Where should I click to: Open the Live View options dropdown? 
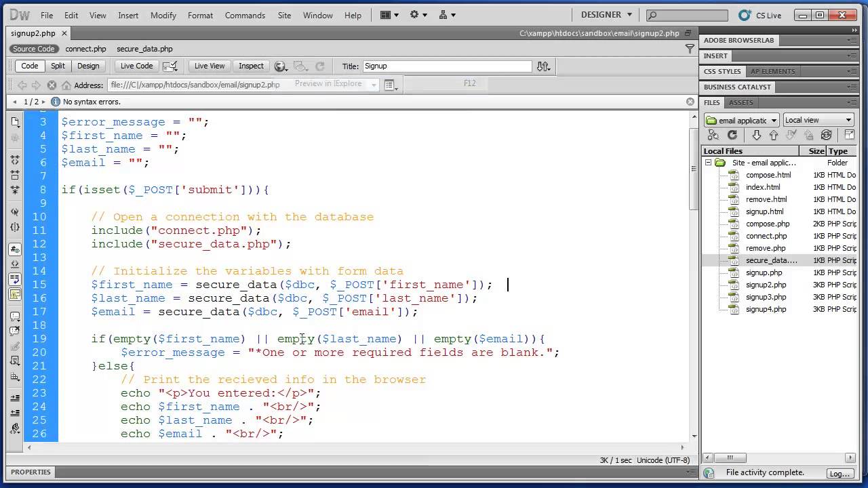pos(391,85)
